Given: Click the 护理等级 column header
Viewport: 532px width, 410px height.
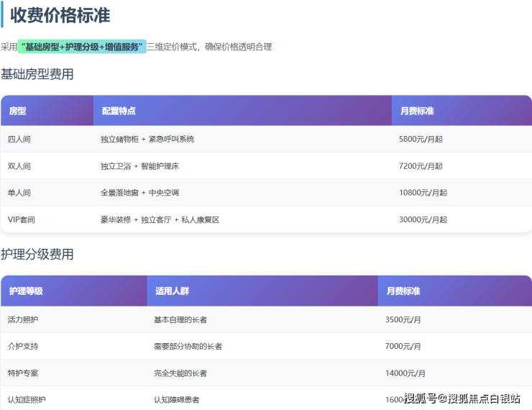Looking at the screenshot, I should click(x=26, y=291).
